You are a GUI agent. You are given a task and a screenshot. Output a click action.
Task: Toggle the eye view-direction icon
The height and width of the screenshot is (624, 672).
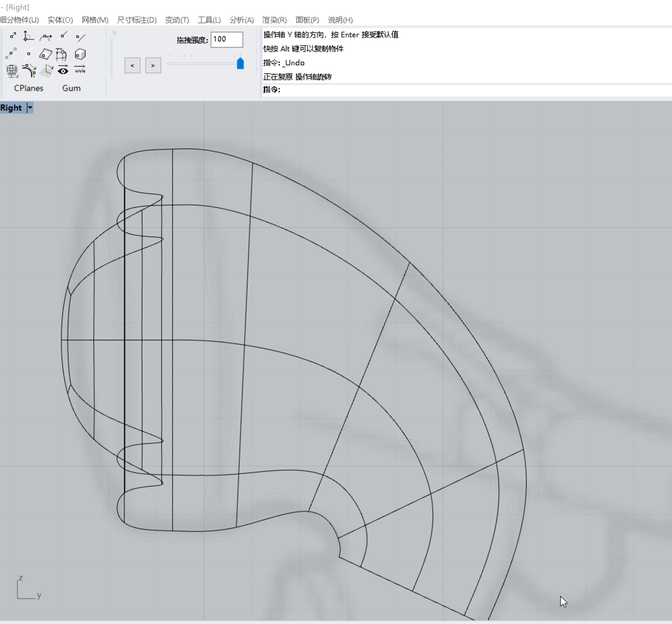[63, 70]
